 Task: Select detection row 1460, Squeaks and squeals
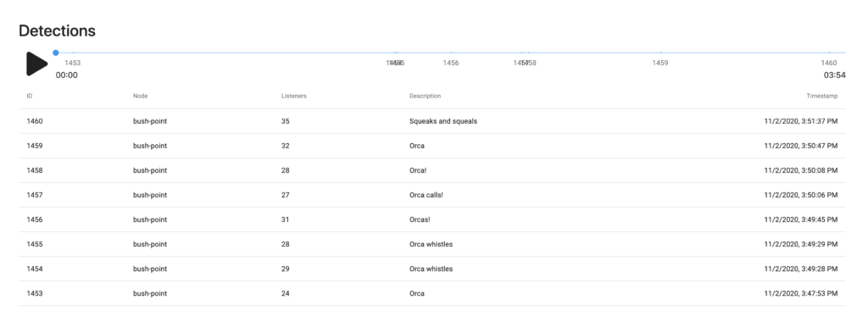(x=431, y=121)
